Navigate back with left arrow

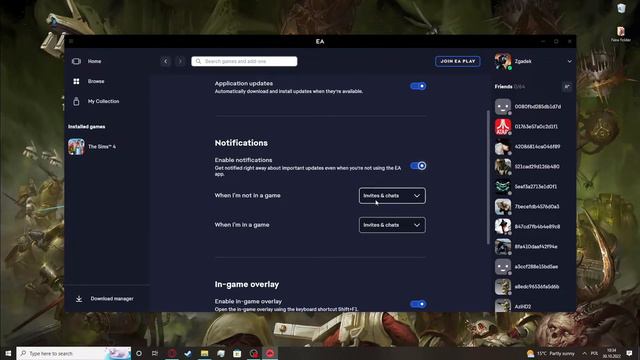click(x=165, y=61)
